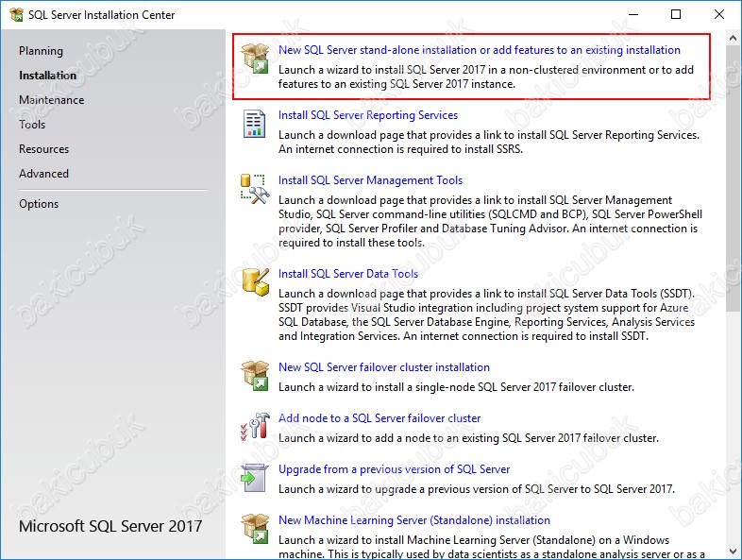The width and height of the screenshot is (742, 560).
Task: Select Resources in the sidebar
Action: point(43,149)
